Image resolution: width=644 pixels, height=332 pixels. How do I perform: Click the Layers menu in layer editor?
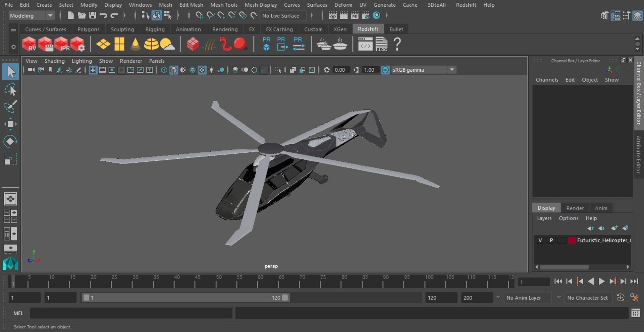click(544, 218)
